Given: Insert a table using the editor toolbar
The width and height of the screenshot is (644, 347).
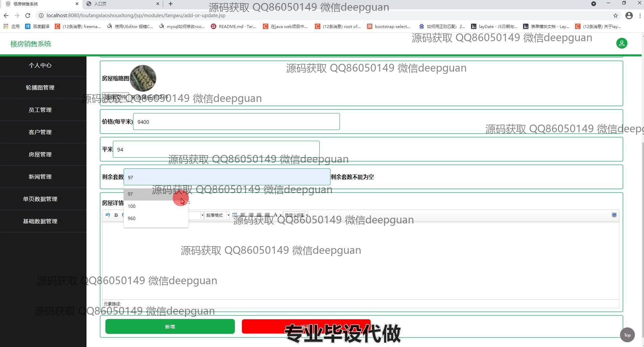Looking at the screenshot, I should tap(235, 215).
